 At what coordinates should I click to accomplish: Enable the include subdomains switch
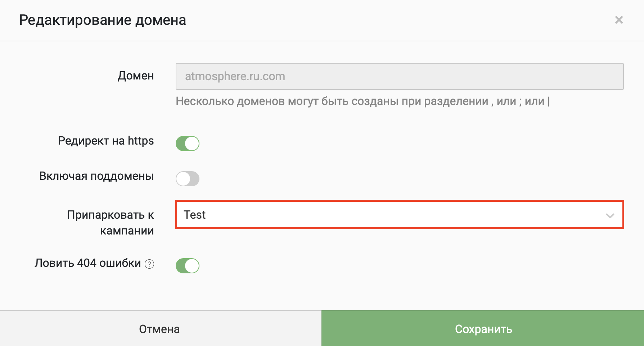click(188, 179)
